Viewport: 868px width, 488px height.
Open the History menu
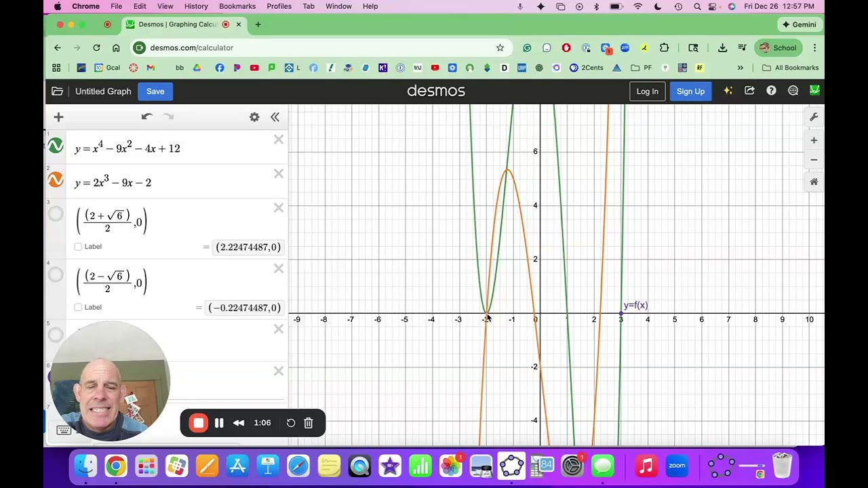(x=196, y=6)
